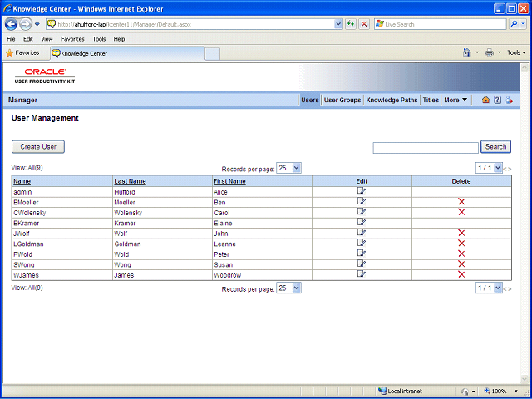Edit the SWong user record
The image size is (532, 399).
362,264
